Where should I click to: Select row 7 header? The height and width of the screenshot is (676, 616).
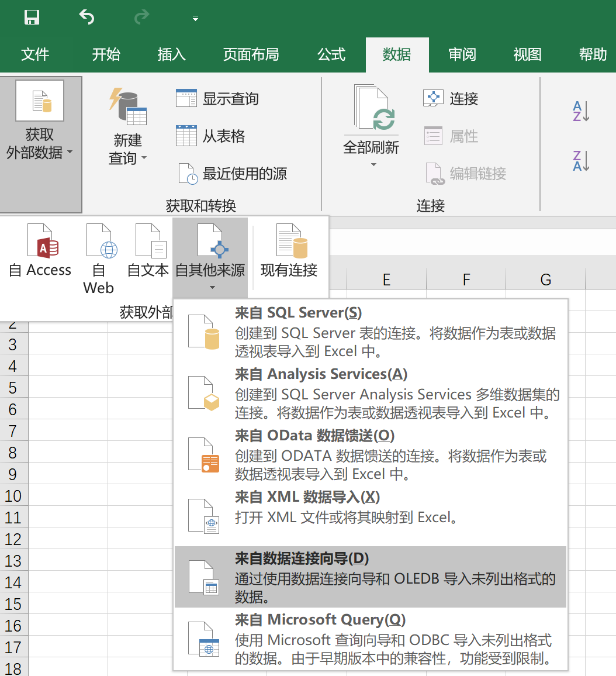(13, 431)
